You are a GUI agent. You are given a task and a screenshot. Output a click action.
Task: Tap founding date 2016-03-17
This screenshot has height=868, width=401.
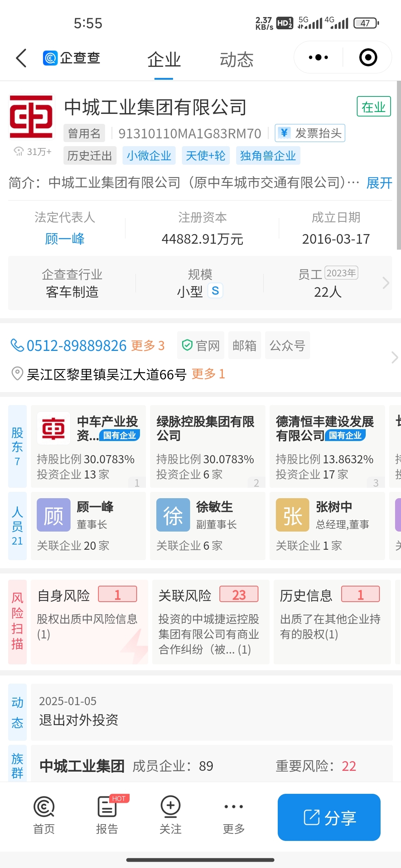336,239
